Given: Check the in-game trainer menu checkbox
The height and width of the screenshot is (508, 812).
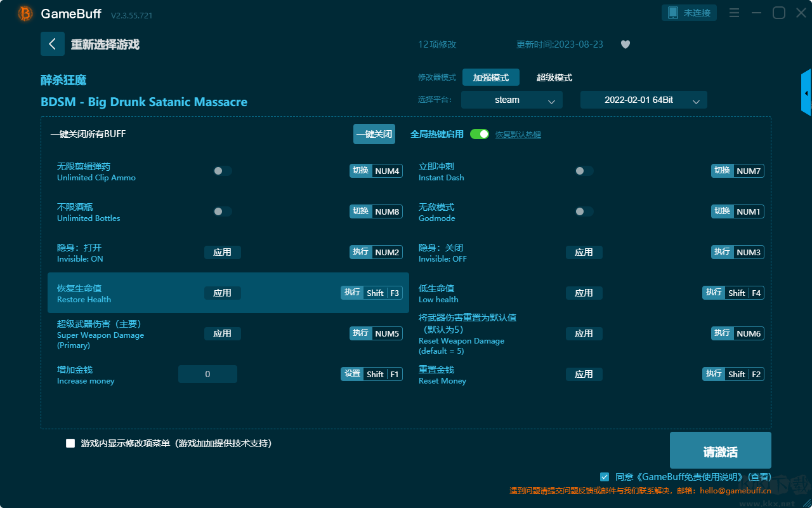Looking at the screenshot, I should tap(70, 443).
